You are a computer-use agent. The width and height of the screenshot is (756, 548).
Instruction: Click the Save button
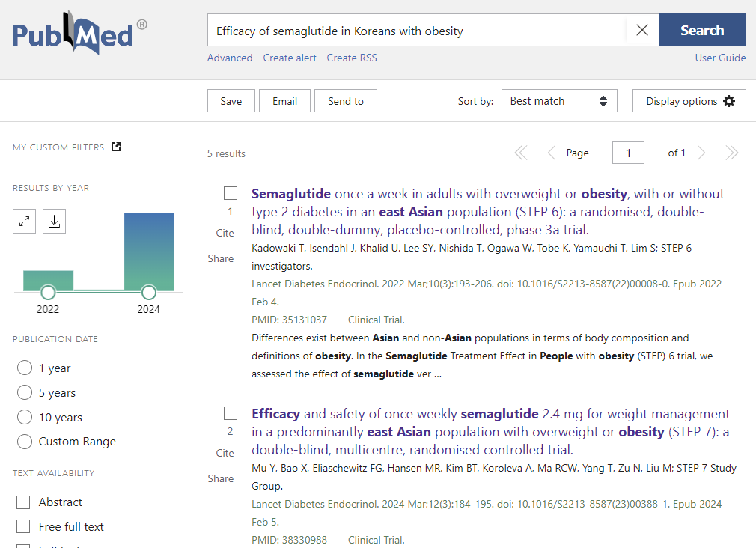tap(231, 101)
